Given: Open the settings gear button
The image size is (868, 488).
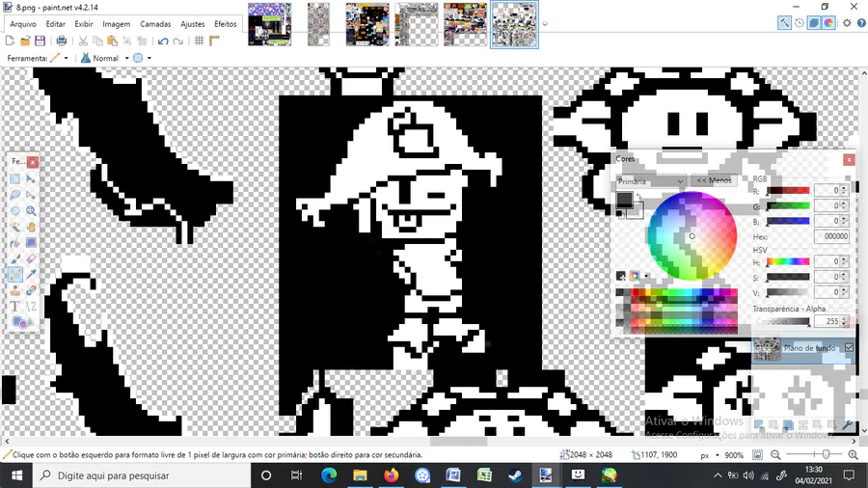Looking at the screenshot, I should coord(847,23).
